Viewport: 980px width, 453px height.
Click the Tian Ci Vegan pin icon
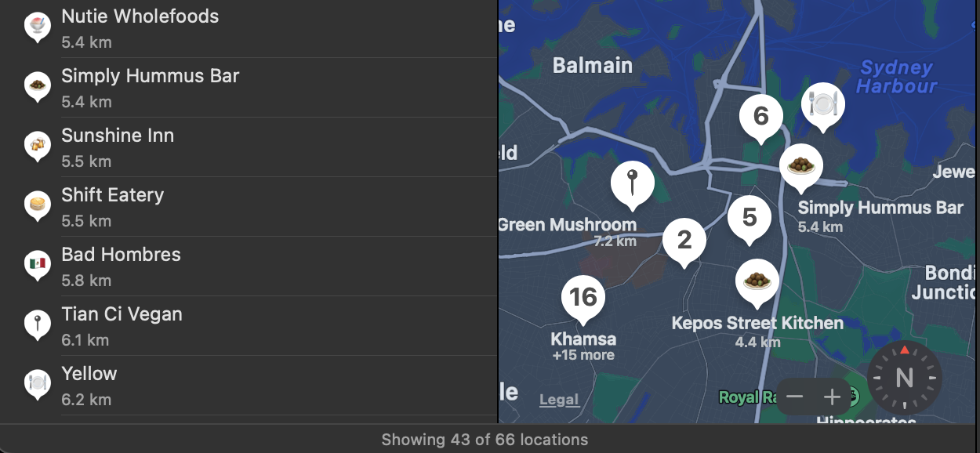pyautogui.click(x=38, y=325)
